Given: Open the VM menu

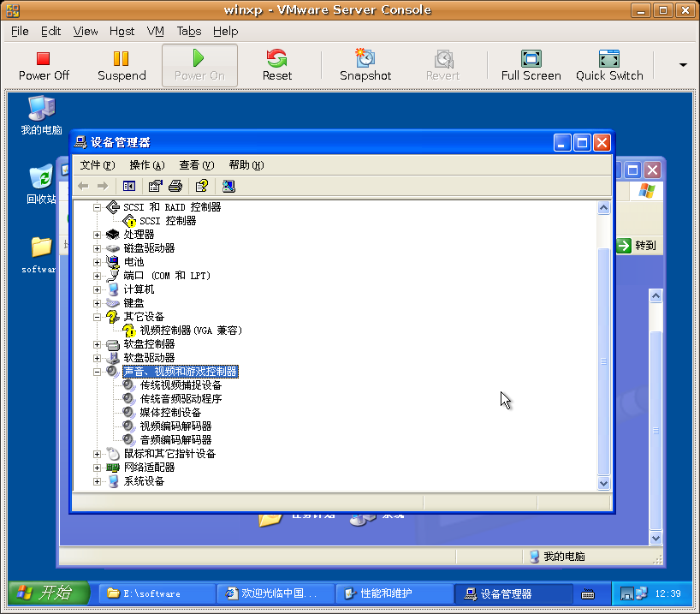Looking at the screenshot, I should coord(156,32).
